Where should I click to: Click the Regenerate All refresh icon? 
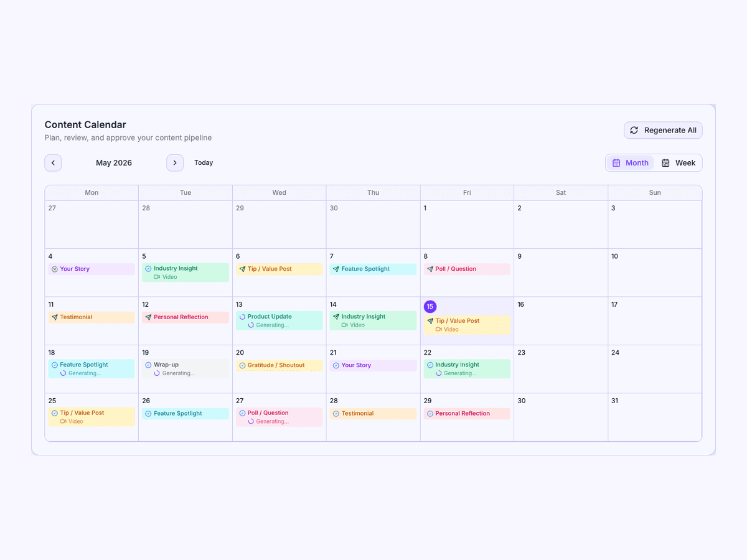(x=634, y=130)
